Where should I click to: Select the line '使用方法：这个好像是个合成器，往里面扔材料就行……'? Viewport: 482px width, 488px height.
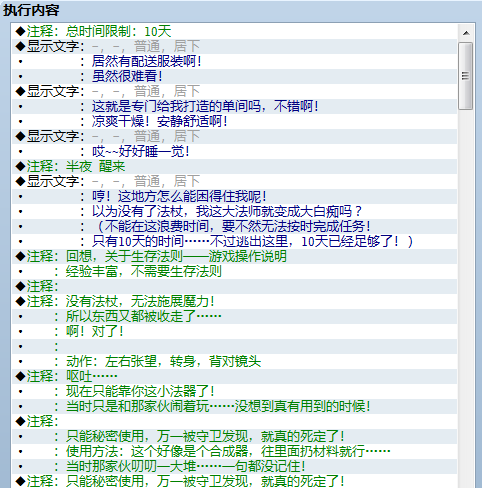234,451
